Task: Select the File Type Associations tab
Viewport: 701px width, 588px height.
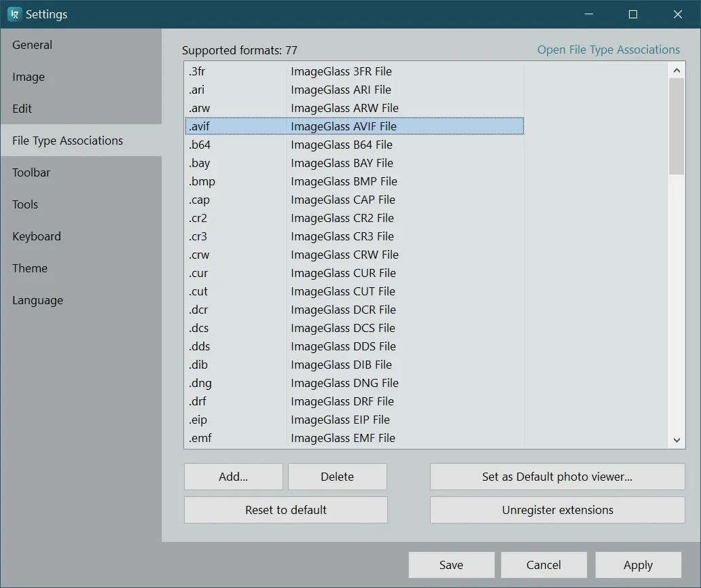Action: [81, 141]
